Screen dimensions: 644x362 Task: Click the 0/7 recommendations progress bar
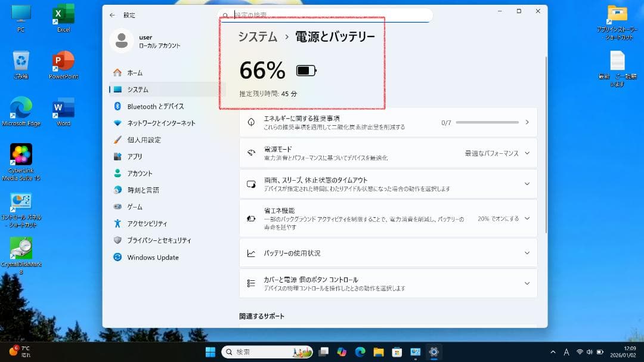[486, 122]
